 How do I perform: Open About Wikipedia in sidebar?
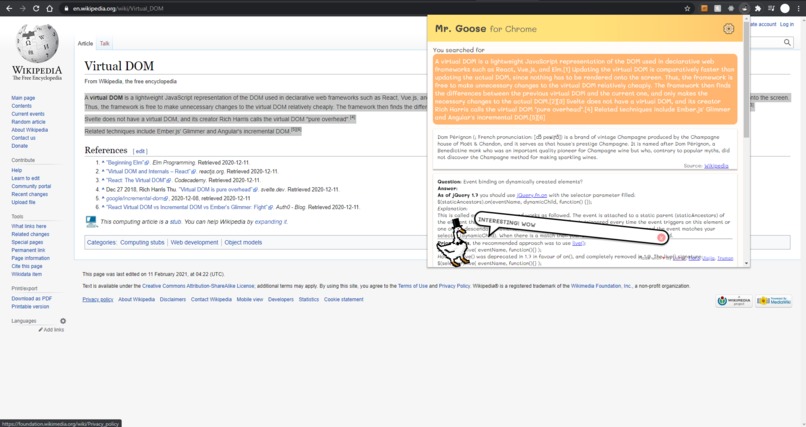coord(30,129)
